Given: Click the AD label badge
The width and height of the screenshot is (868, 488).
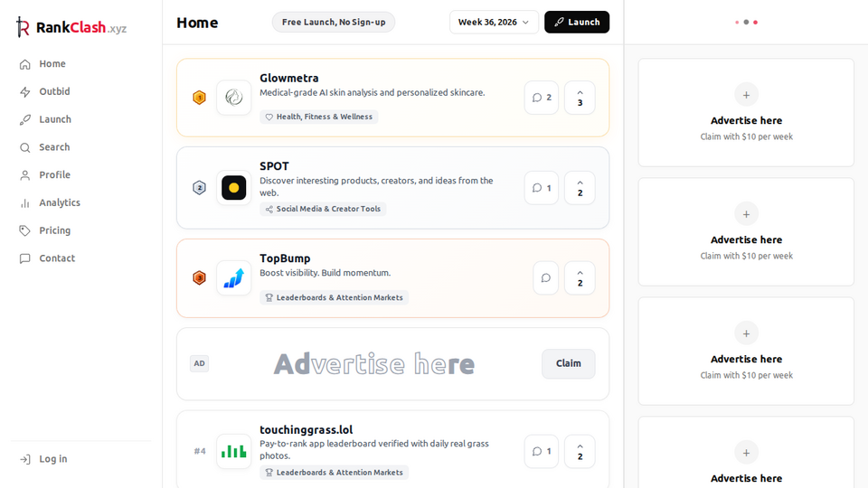Looking at the screenshot, I should coord(199,363).
